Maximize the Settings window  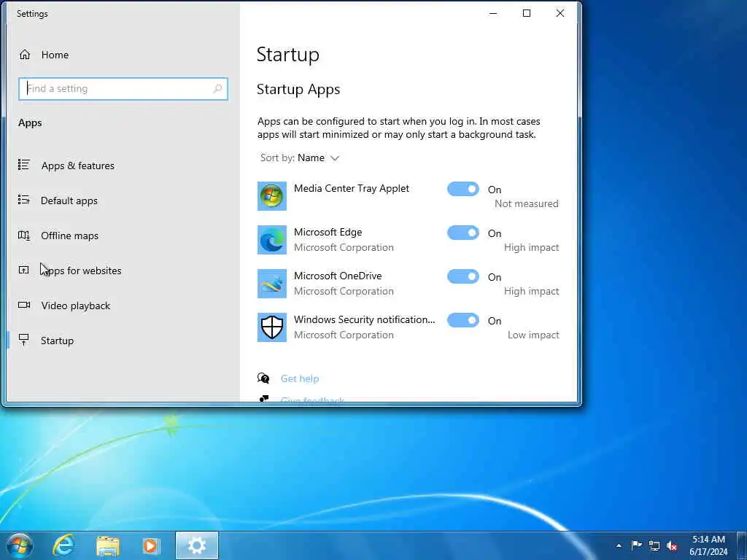click(527, 13)
